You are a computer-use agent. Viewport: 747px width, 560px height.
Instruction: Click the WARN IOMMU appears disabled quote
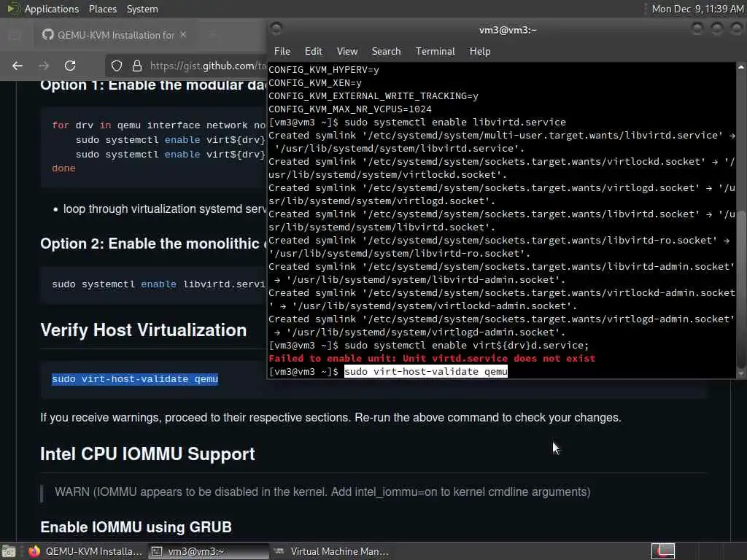(x=322, y=492)
